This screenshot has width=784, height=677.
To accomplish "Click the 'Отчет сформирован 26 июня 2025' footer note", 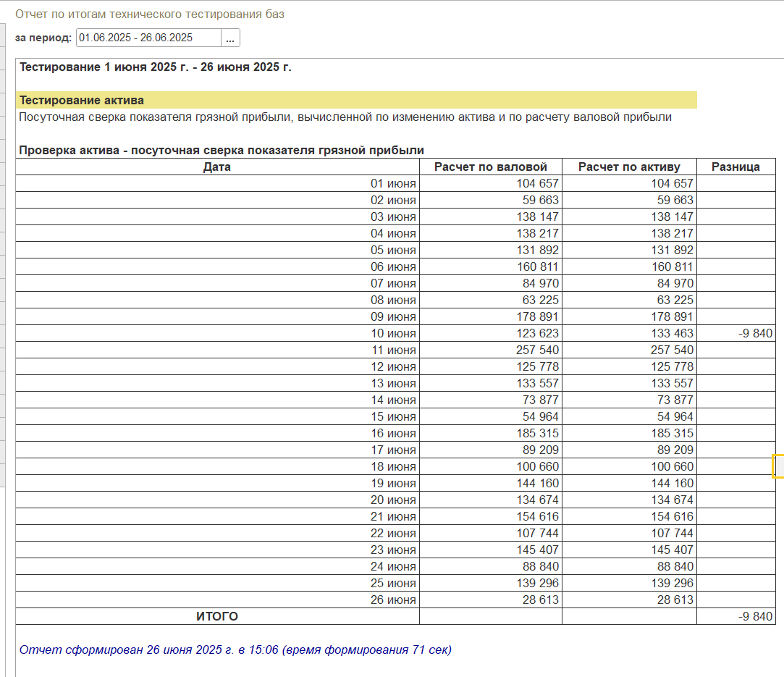I will click(x=235, y=649).
